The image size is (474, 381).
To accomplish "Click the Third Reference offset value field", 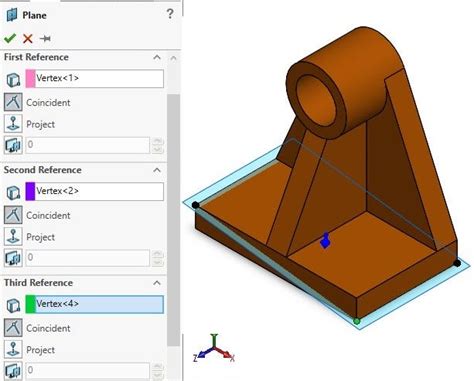I will pos(87,370).
